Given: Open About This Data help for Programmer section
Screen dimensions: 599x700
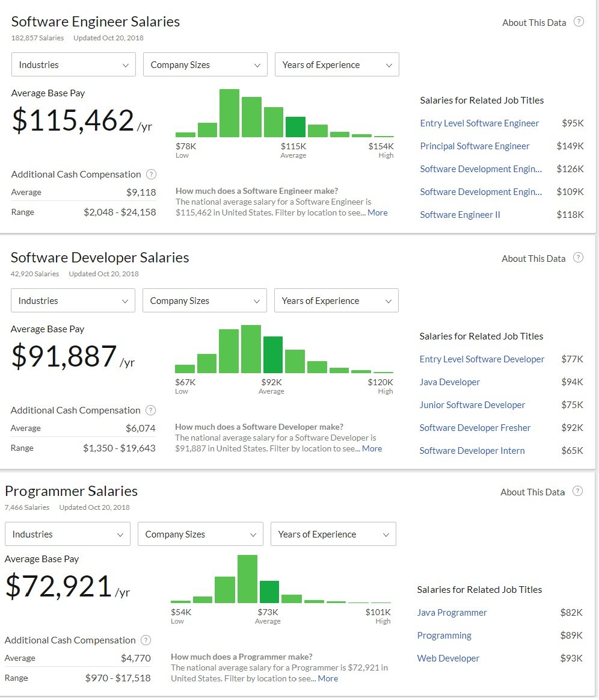Looking at the screenshot, I should 577,491.
